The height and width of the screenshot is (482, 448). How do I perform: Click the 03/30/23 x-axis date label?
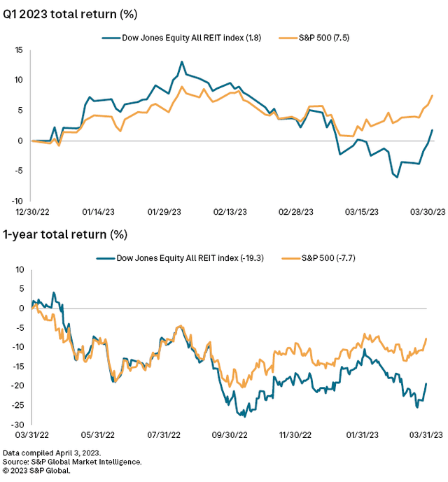(x=428, y=210)
